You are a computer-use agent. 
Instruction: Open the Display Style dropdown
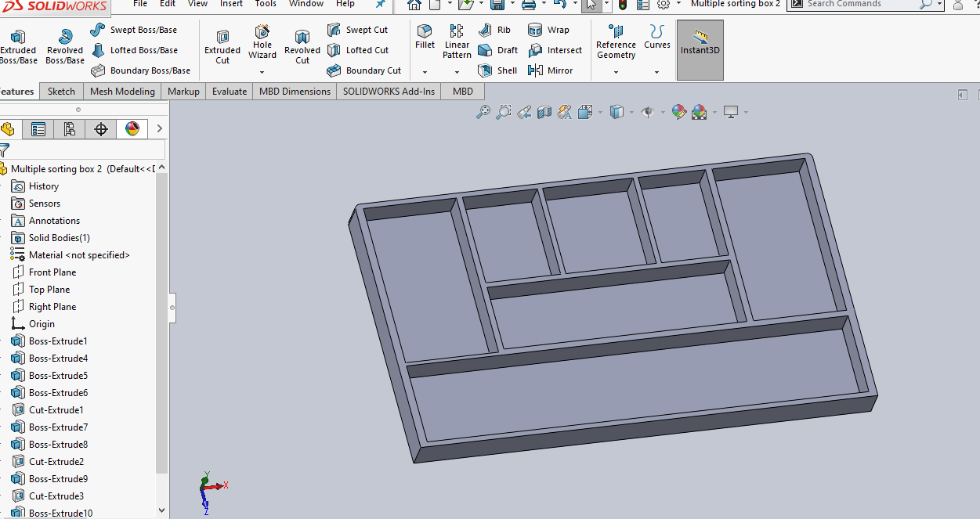(631, 112)
